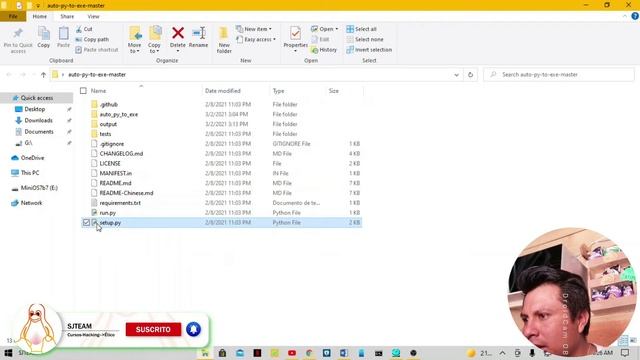This screenshot has width=640, height=360.
Task: Click the notification bell in overlay
Action: 193,329
